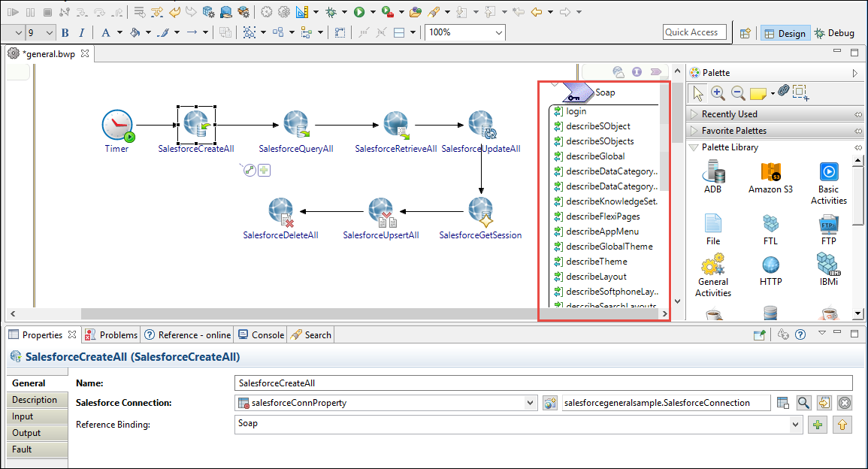Screen dimensions: 868x469
Task: Select the SalesforceUpdateAll activity icon
Action: pos(482,125)
